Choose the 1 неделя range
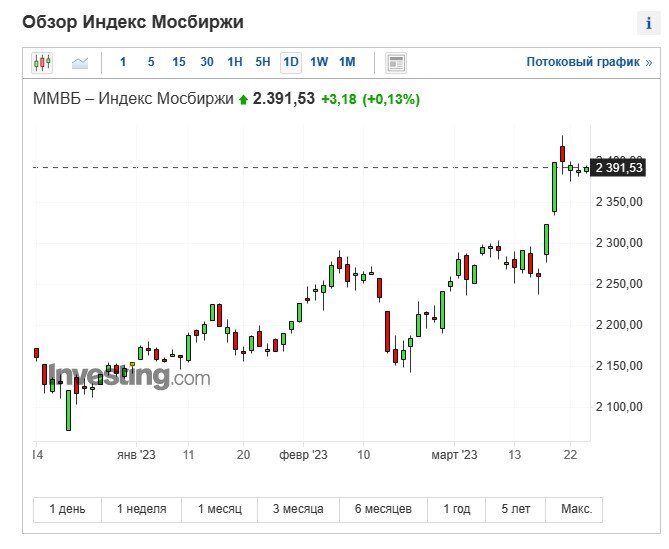Image resolution: width=669 pixels, height=549 pixels. pyautogui.click(x=142, y=509)
